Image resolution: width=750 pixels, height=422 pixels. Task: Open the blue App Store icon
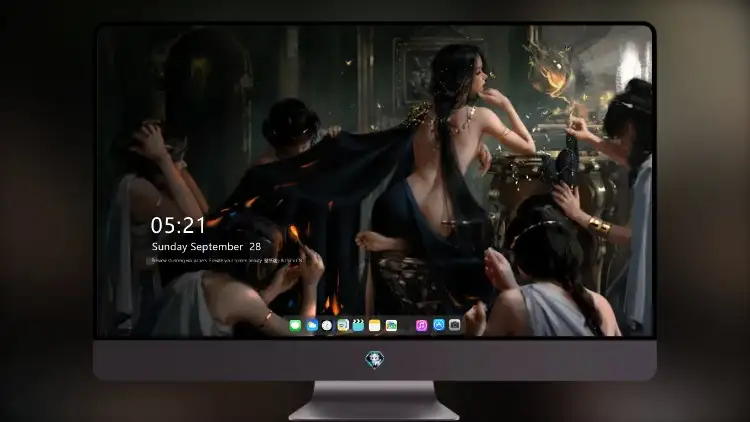tap(439, 325)
